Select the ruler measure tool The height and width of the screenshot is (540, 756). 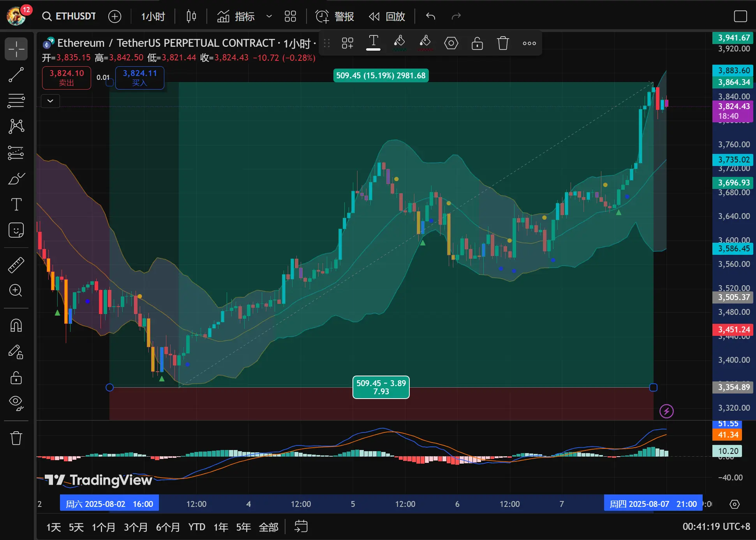click(x=16, y=265)
